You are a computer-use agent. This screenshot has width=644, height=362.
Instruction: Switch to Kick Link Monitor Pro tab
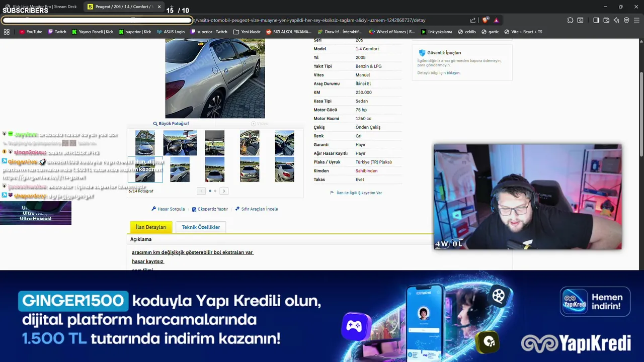coord(41,7)
